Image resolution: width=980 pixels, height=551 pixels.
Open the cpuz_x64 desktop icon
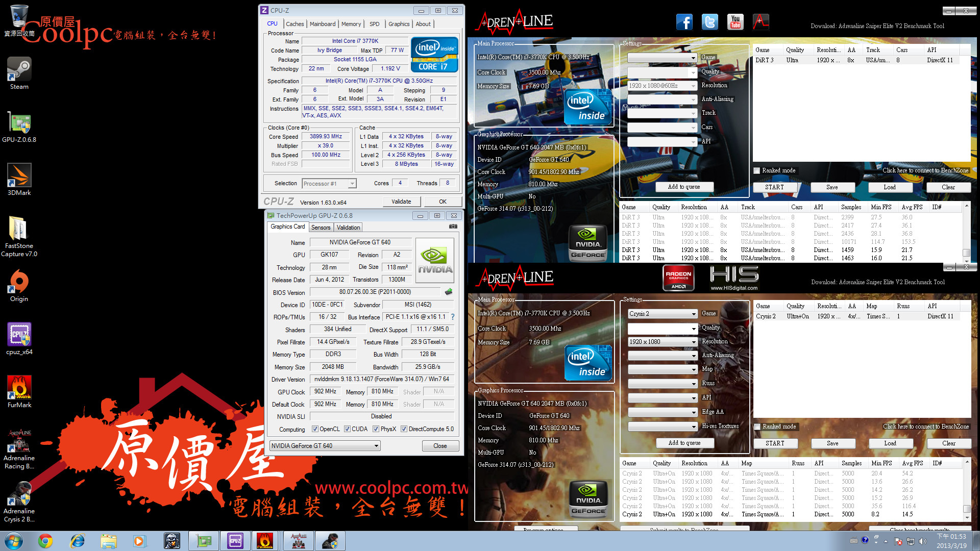point(19,338)
